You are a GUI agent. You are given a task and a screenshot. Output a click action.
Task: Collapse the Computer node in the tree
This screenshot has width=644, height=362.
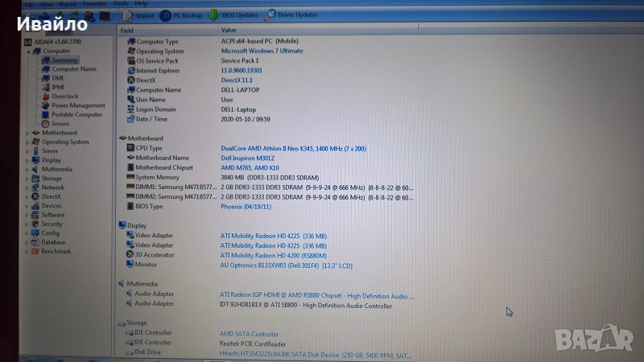pos(27,51)
